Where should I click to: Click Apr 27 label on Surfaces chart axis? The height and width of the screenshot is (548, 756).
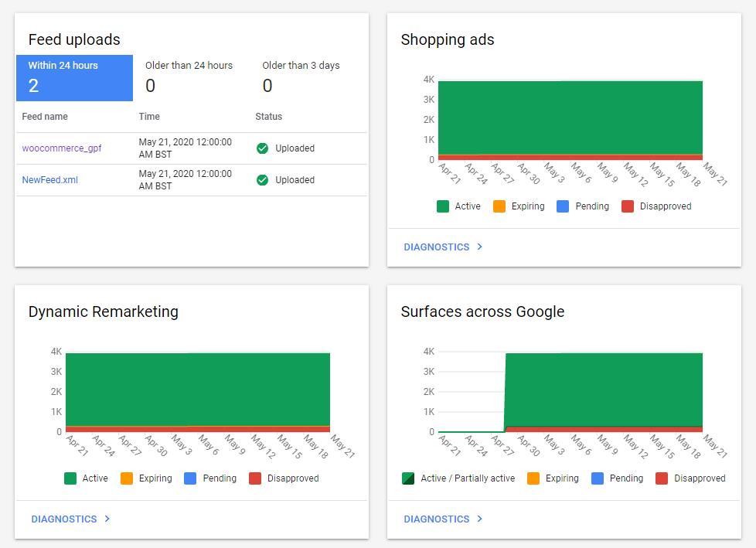click(502, 446)
